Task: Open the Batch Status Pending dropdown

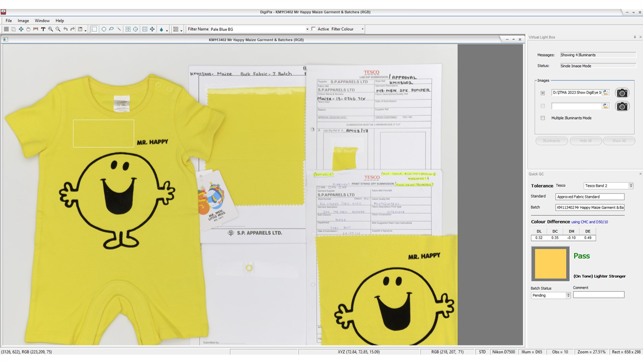Action: 551,295
